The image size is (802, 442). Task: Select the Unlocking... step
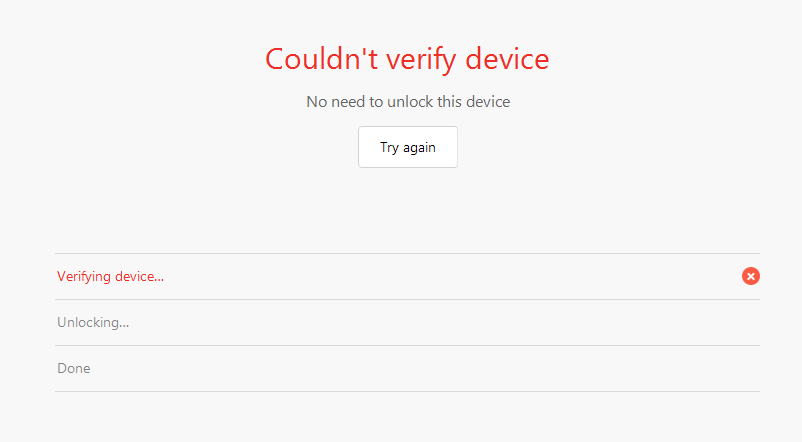[93, 322]
